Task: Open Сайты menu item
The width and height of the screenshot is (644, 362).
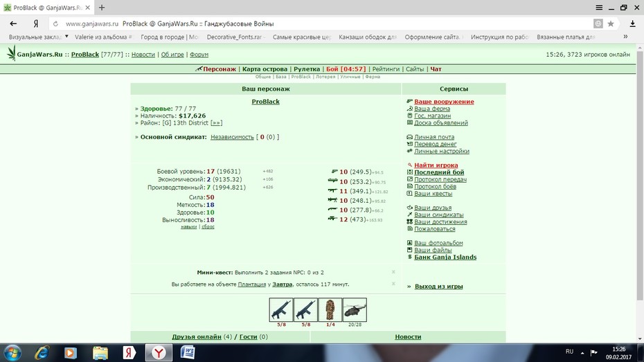Action: tap(415, 69)
